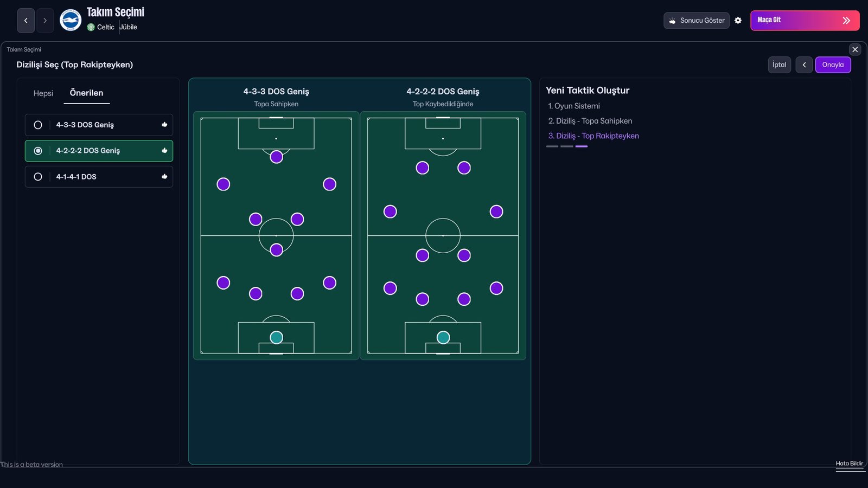The image size is (868, 488).
Task: Click the thumbs-up icon beside 4-2-2-2 DOS Geniş
Action: point(164,150)
